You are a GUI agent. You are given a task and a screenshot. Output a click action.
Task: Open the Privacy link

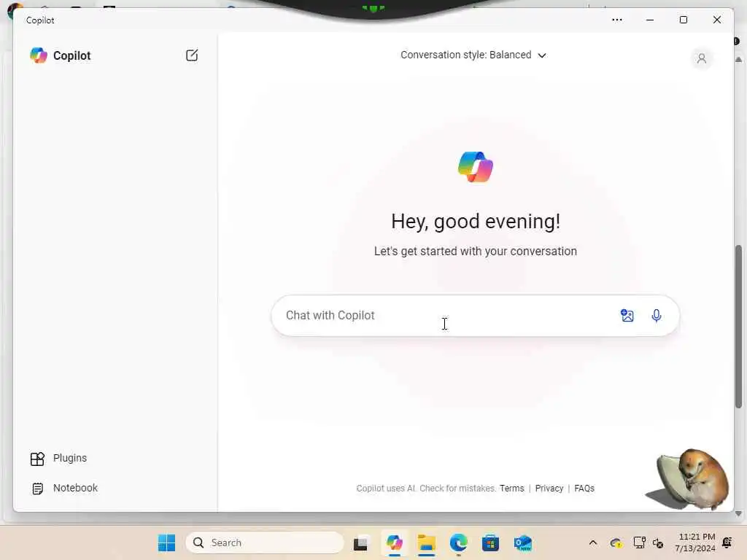[549, 488]
